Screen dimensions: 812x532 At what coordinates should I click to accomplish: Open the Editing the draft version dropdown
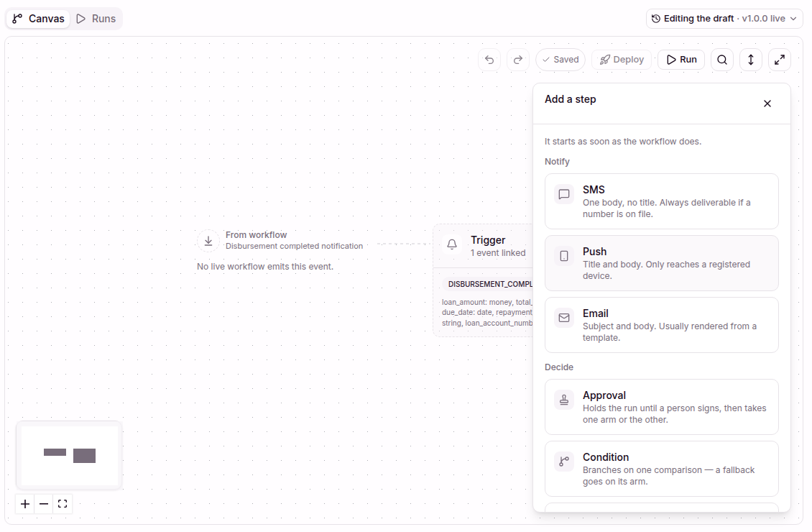point(724,19)
